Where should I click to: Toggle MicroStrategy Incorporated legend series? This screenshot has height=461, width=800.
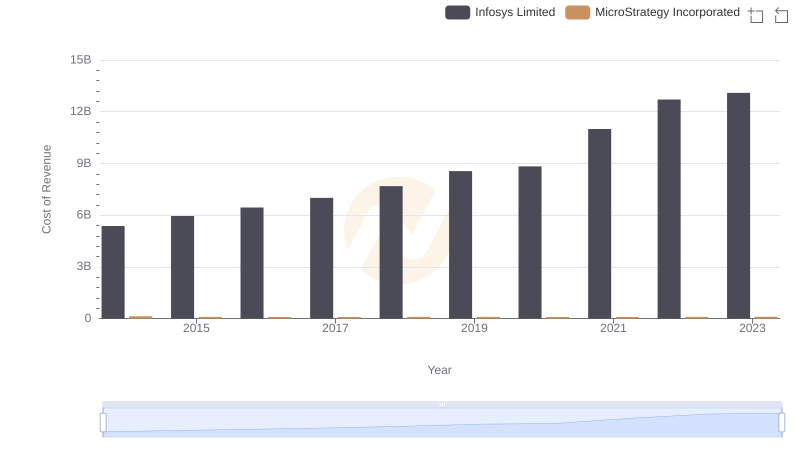pos(653,12)
